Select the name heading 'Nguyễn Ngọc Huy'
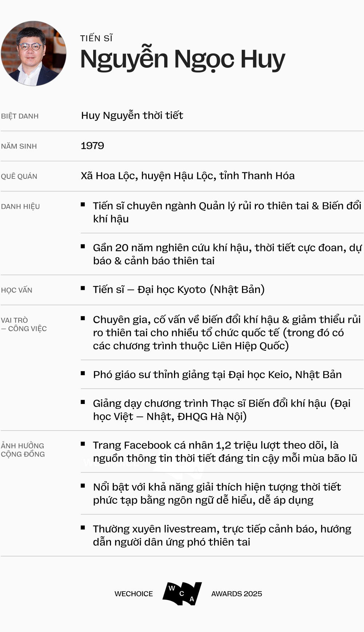364x632 pixels. point(182,59)
